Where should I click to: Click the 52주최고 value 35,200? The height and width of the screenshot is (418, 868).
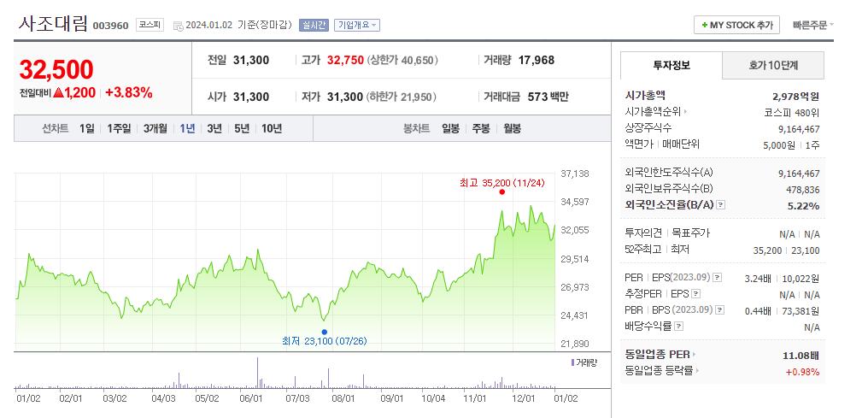(768, 250)
